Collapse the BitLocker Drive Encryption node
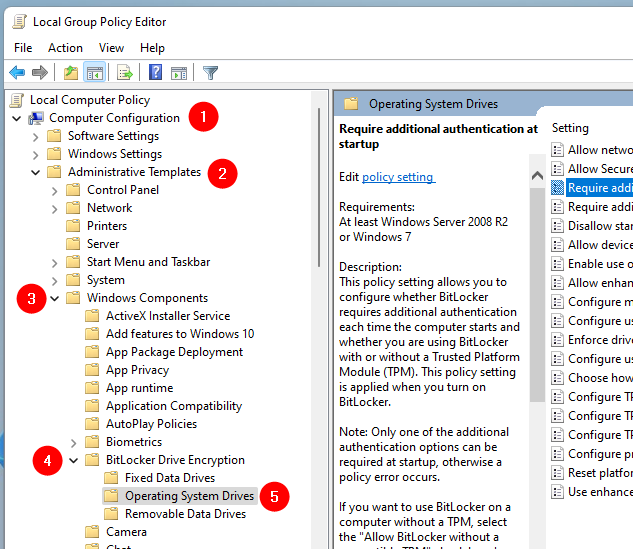Viewport: 633px width, 549px height. click(73, 460)
